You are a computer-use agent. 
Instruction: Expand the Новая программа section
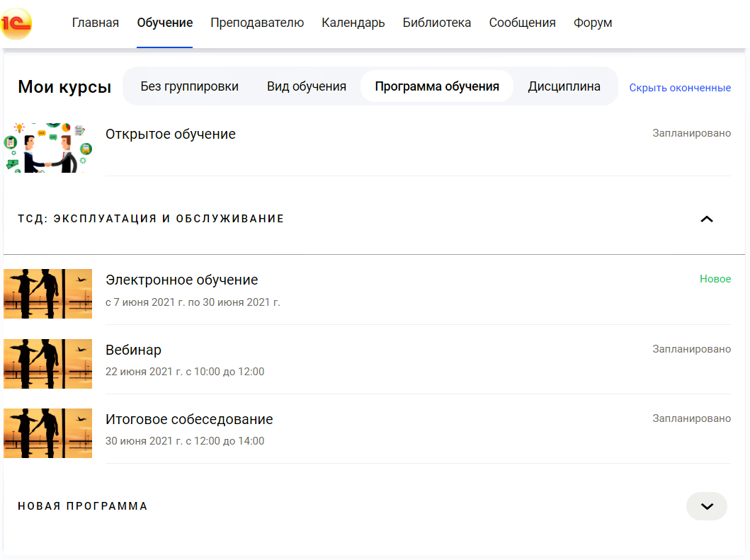pos(706,506)
